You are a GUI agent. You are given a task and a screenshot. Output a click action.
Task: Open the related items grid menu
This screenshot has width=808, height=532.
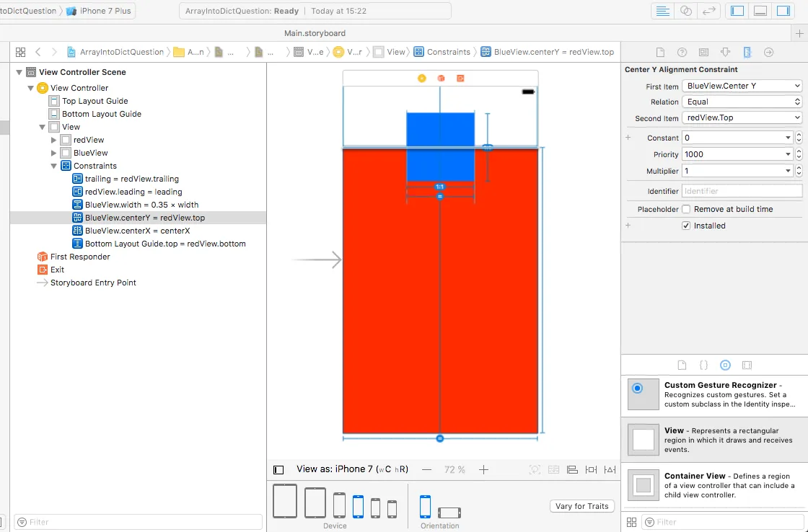(21, 52)
